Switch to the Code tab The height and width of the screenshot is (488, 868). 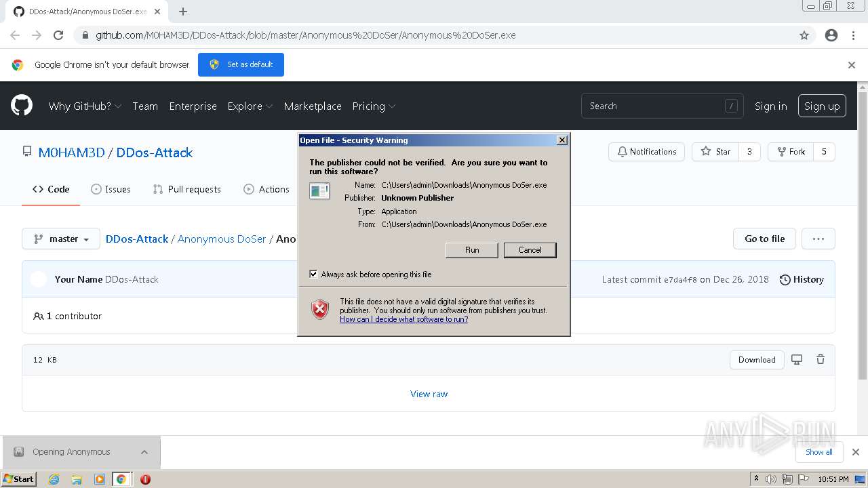(51, 189)
